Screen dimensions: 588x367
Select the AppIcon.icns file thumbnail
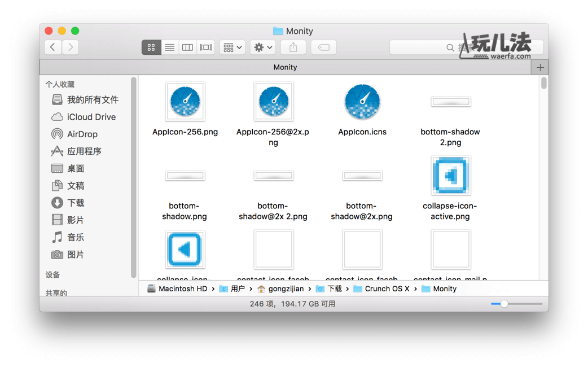pos(362,102)
